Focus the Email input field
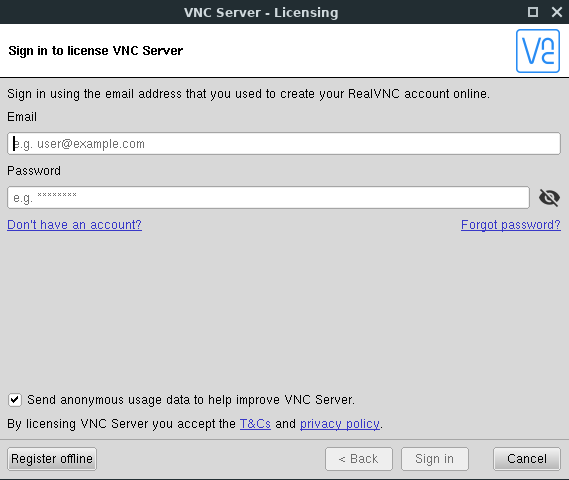Screen dimensions: 569x480 click(x=284, y=144)
